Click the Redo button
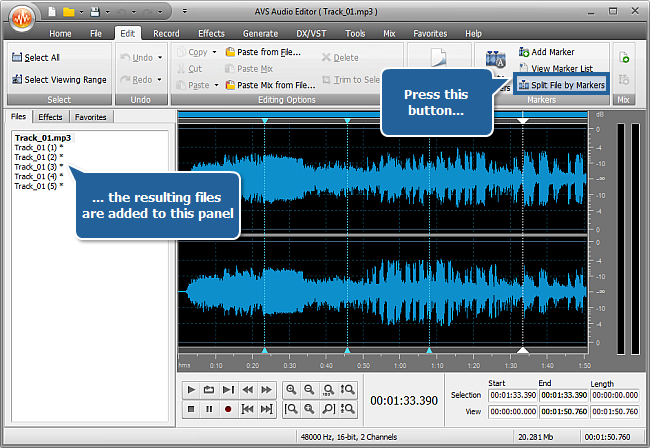 137,80
